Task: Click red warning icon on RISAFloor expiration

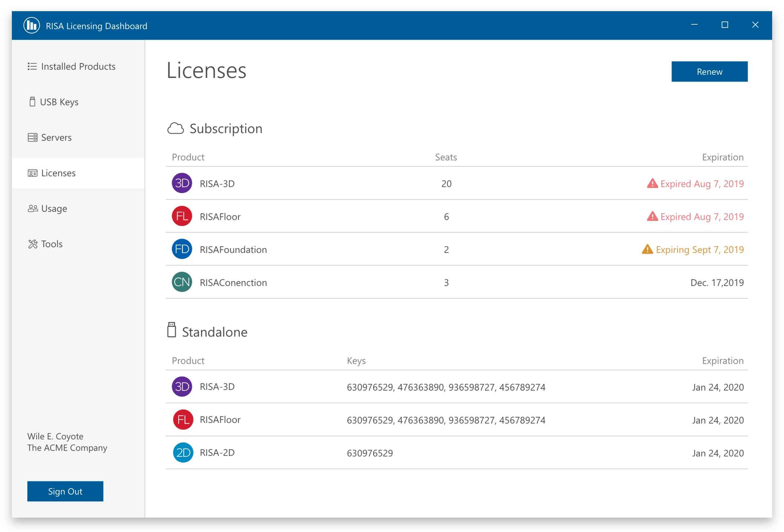Action: tap(652, 216)
